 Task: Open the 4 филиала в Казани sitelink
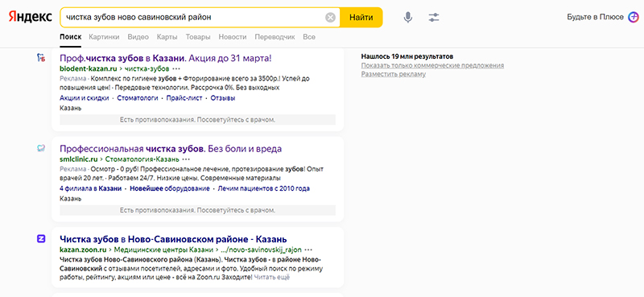pos(90,188)
